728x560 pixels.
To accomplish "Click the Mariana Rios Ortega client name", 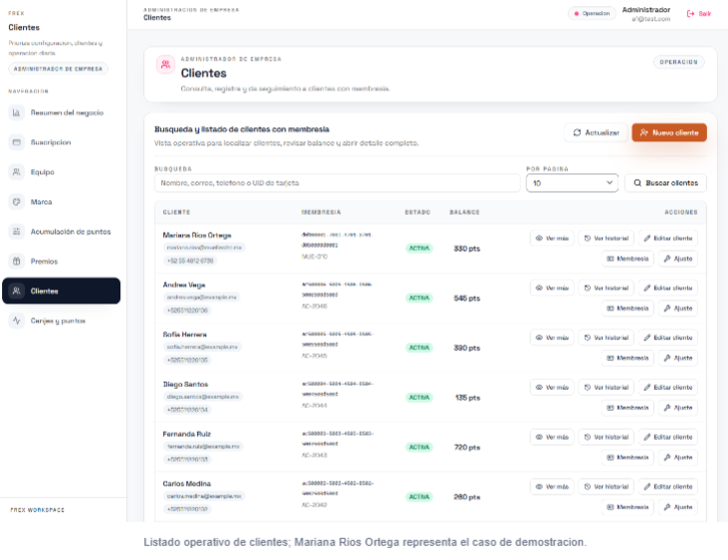I will [x=197, y=236].
